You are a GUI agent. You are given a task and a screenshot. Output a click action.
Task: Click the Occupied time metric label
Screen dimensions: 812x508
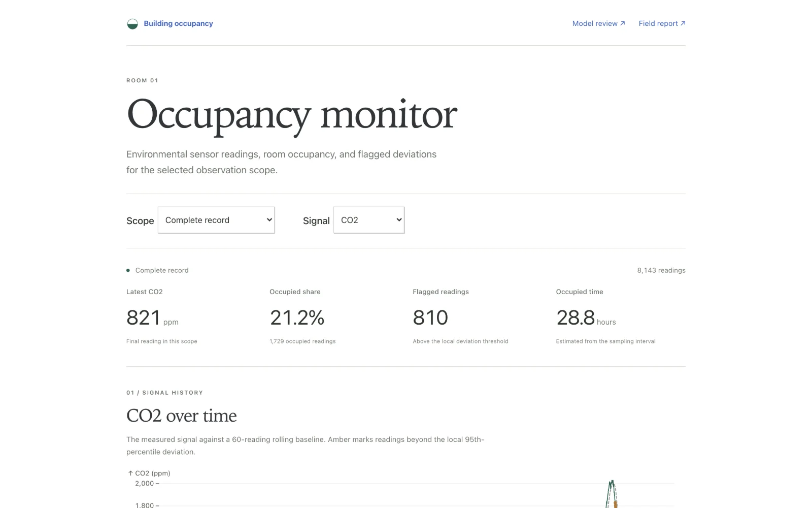pyautogui.click(x=580, y=292)
